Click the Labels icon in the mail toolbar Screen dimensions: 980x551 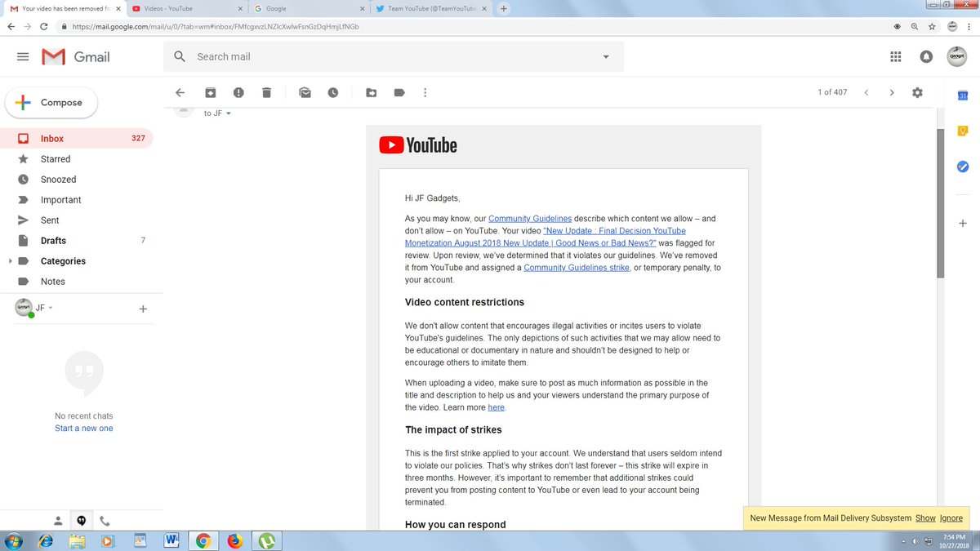click(x=399, y=93)
